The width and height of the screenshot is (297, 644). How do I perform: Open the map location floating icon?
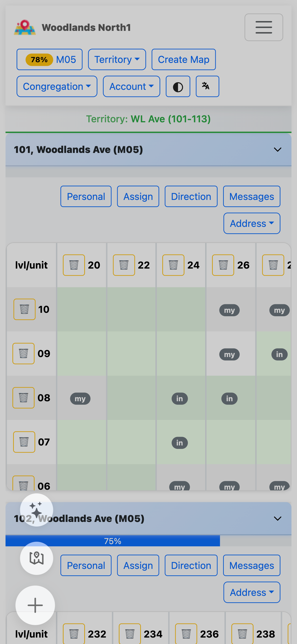36,559
